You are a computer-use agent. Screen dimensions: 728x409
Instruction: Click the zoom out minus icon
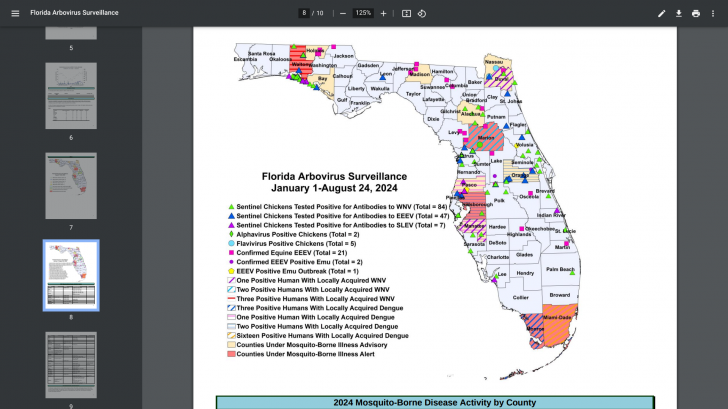[342, 13]
